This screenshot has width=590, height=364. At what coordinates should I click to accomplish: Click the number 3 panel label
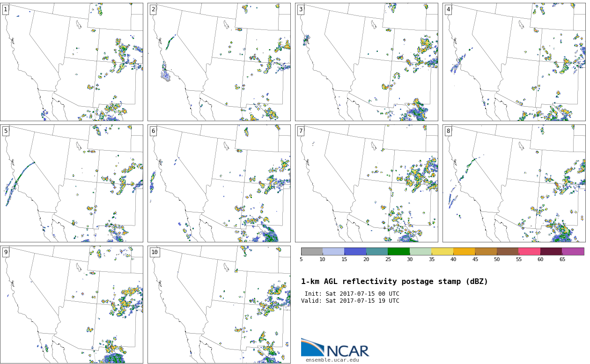click(x=301, y=9)
